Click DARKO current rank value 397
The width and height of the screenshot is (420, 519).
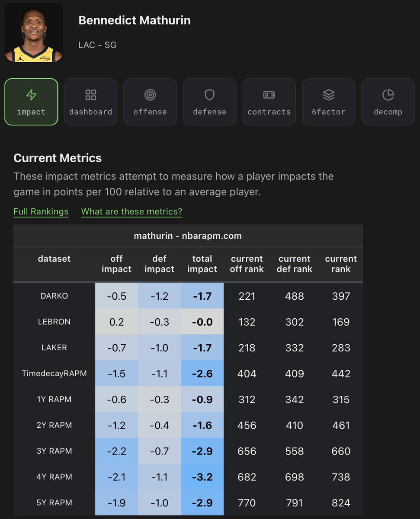341,296
